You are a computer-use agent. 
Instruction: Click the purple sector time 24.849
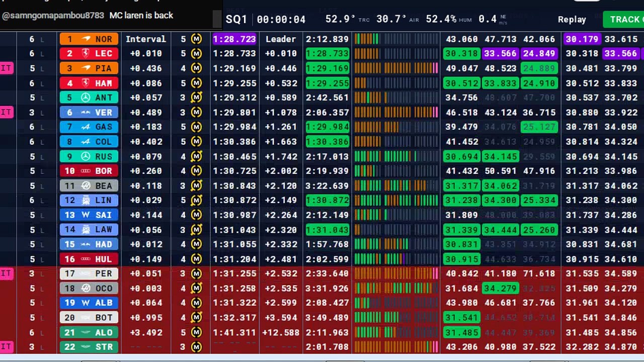pyautogui.click(x=539, y=53)
